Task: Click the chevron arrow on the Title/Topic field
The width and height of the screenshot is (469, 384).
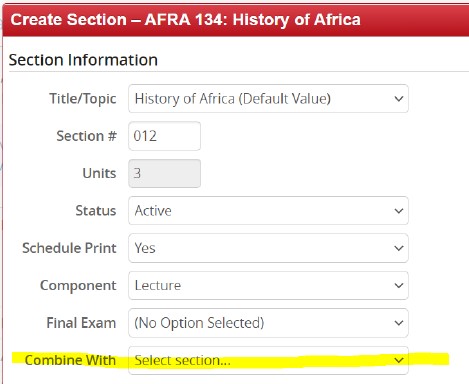Action: (x=399, y=99)
